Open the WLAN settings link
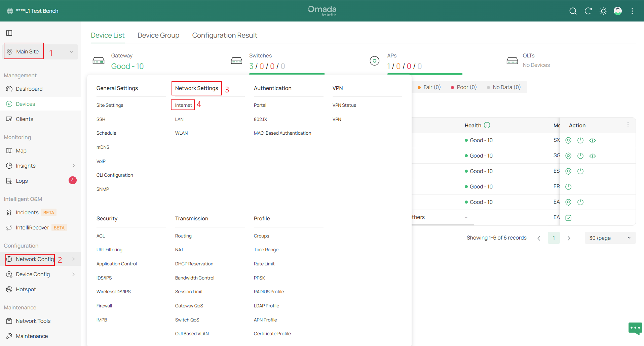The image size is (644, 346). [x=181, y=133]
